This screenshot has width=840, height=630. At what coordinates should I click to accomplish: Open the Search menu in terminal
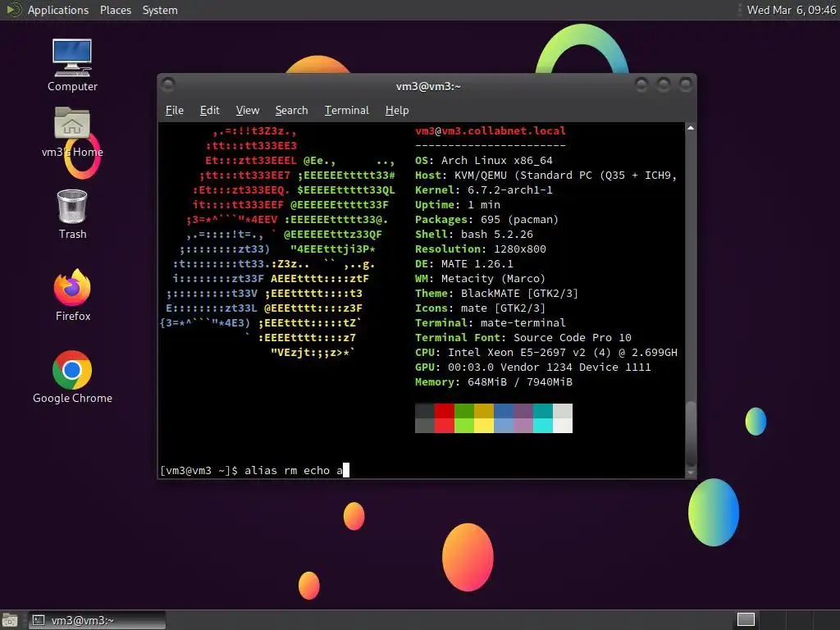291,111
